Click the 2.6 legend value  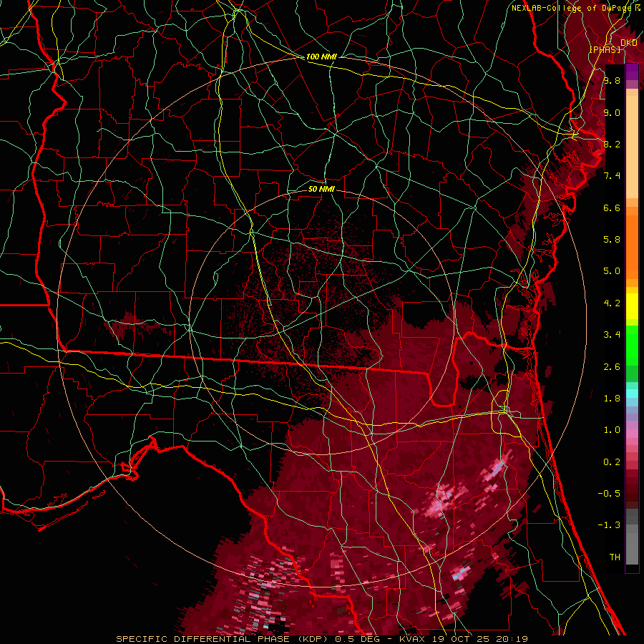[612, 367]
